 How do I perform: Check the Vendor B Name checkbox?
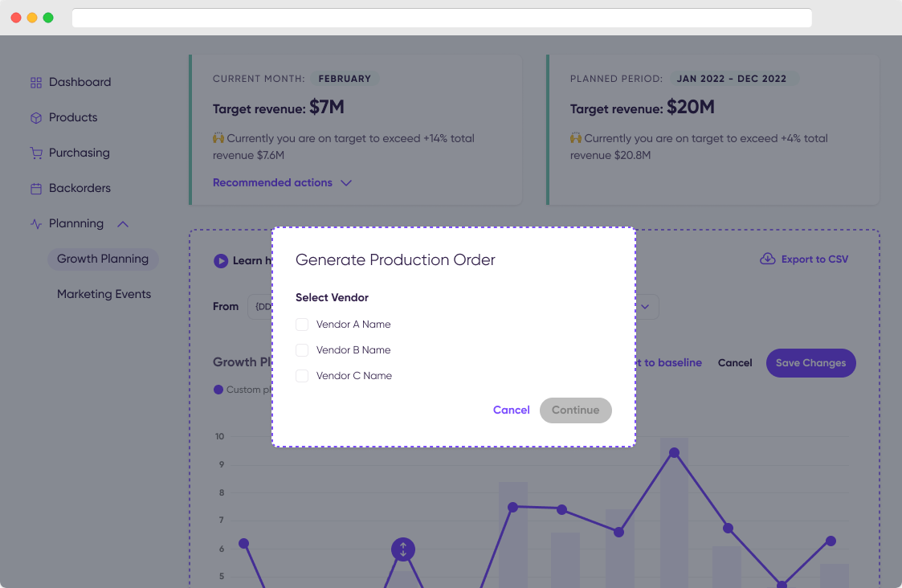coord(302,349)
